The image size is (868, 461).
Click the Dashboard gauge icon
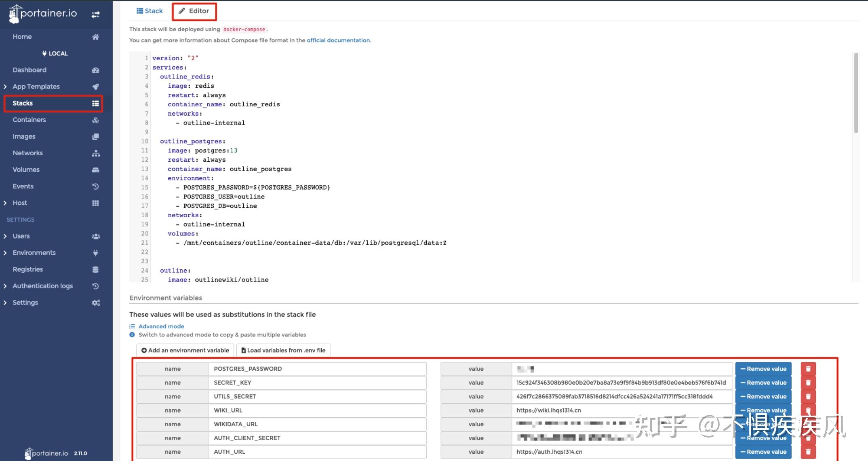(95, 70)
